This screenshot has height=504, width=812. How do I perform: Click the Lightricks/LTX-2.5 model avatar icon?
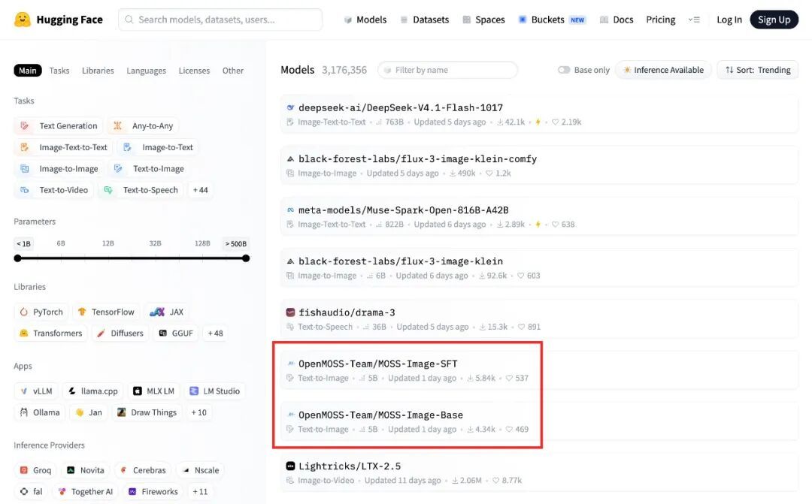coord(290,466)
